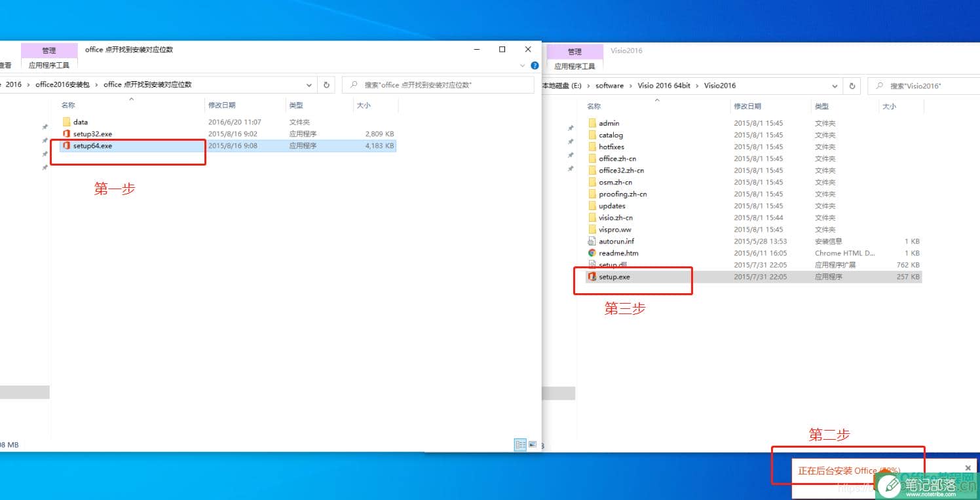The height and width of the screenshot is (500, 980).
Task: Go to the 2016 breadcrumb folder
Action: pos(14,84)
